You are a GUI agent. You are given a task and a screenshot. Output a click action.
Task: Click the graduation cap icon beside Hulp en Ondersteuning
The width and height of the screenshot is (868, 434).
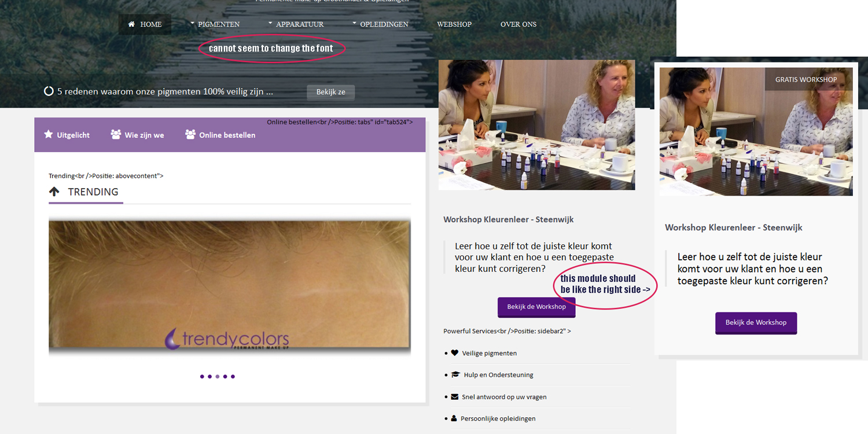[x=455, y=375]
